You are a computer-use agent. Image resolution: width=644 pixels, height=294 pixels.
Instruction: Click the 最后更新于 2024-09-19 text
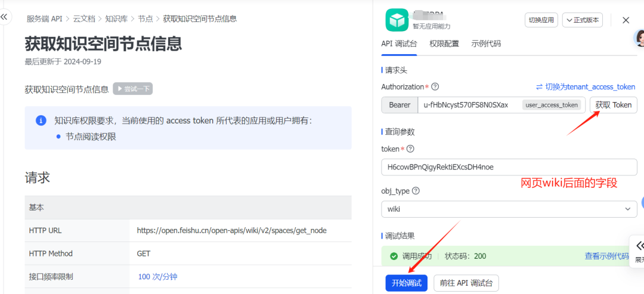point(63,61)
